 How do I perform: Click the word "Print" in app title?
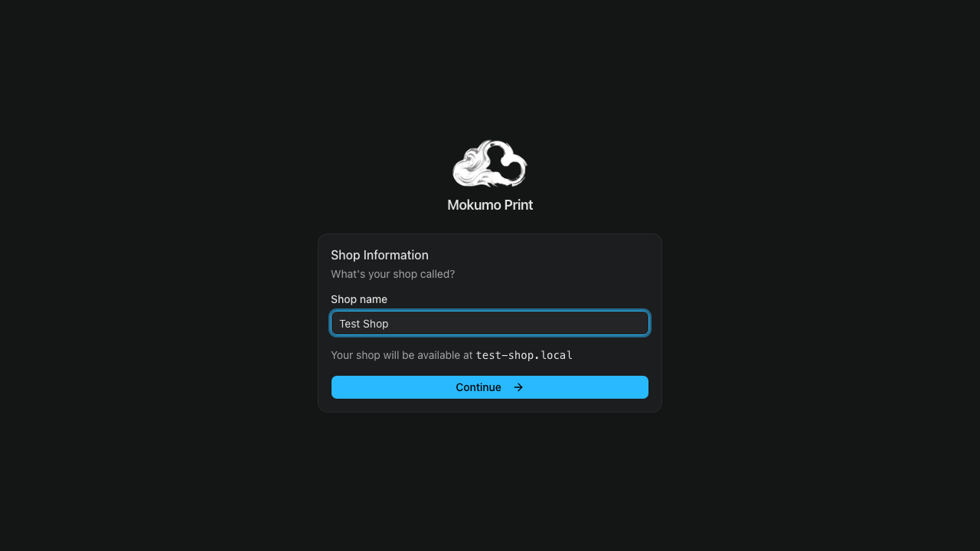(x=518, y=205)
